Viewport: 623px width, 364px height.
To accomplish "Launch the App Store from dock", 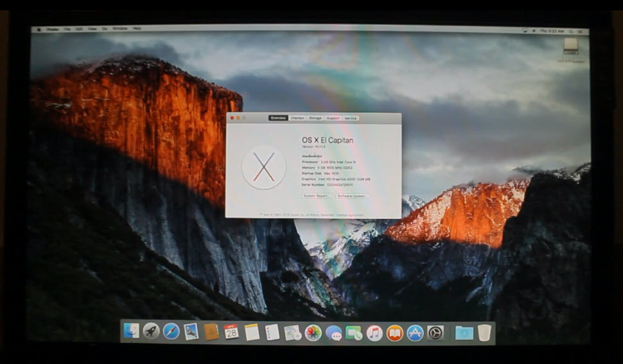I will click(x=415, y=333).
